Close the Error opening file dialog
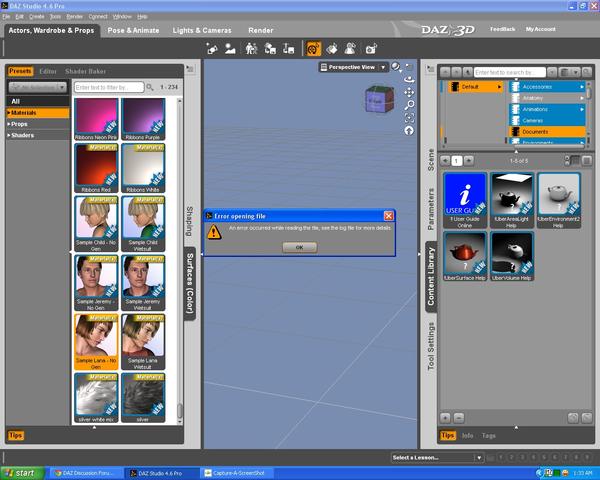 (x=388, y=216)
